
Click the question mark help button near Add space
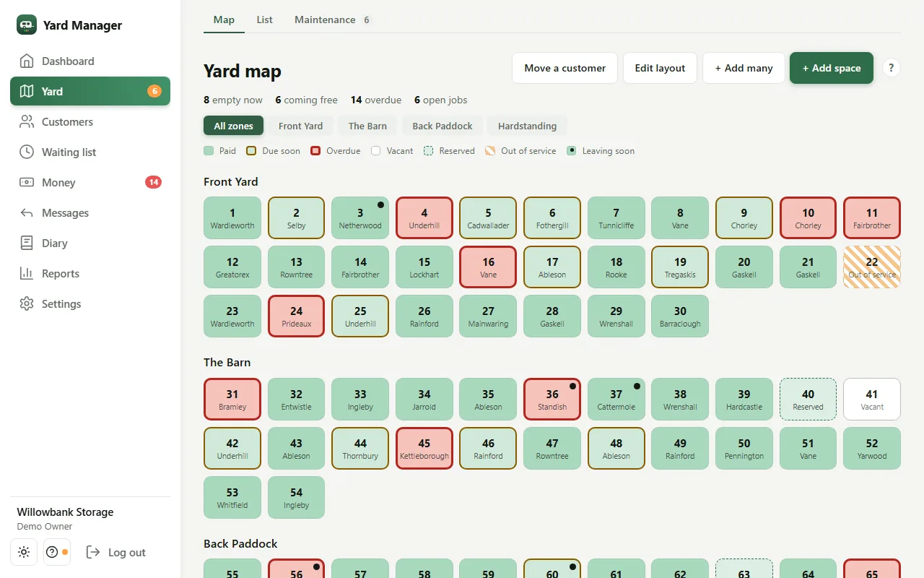(x=892, y=68)
